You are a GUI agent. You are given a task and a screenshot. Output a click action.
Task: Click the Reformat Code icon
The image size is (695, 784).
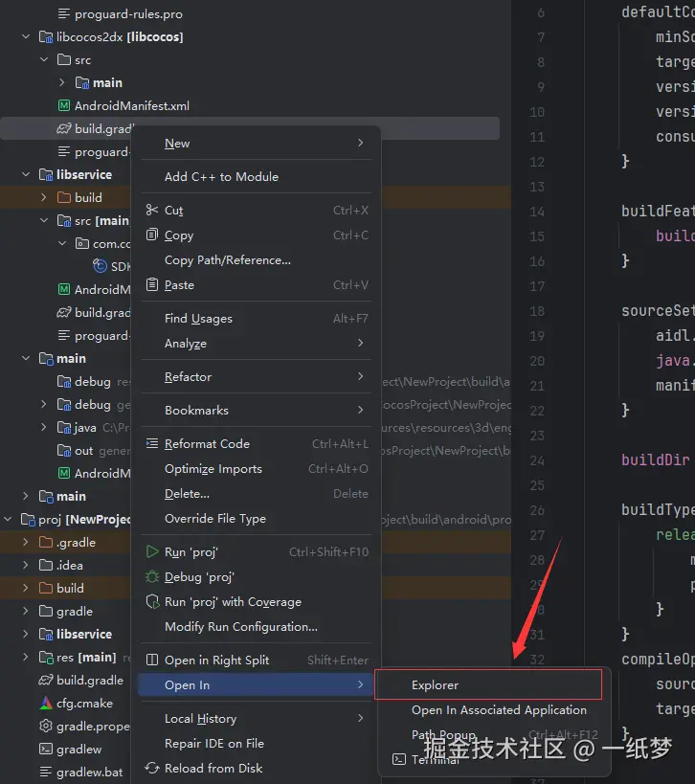tap(152, 443)
